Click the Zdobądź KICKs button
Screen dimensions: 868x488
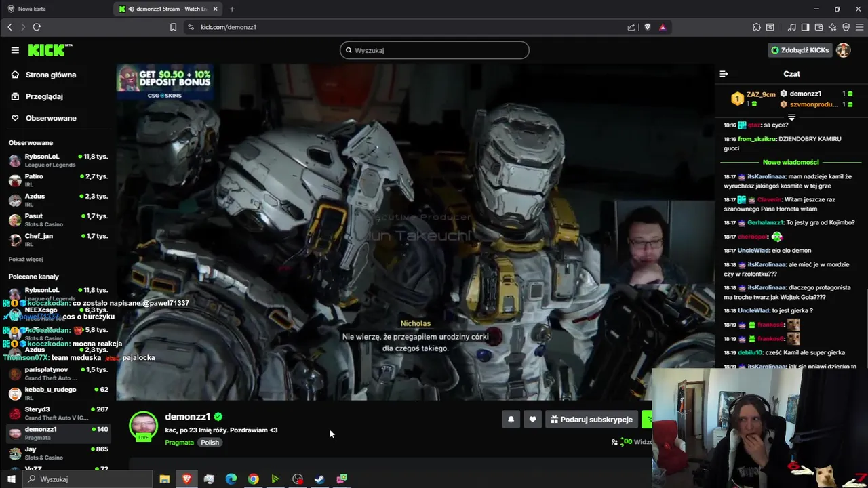[x=800, y=50]
